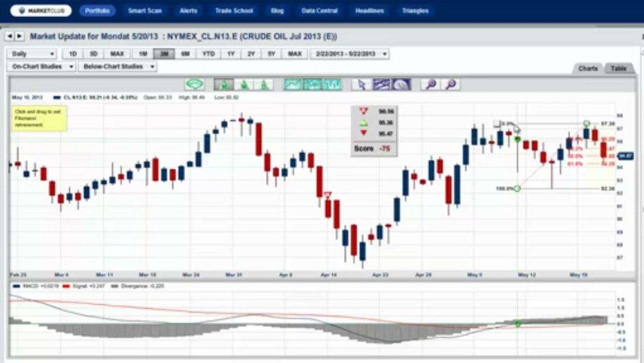Screen dimensions: 644x363
Task: Expand the On-Chart Studies dropdown
Action: tap(42, 67)
